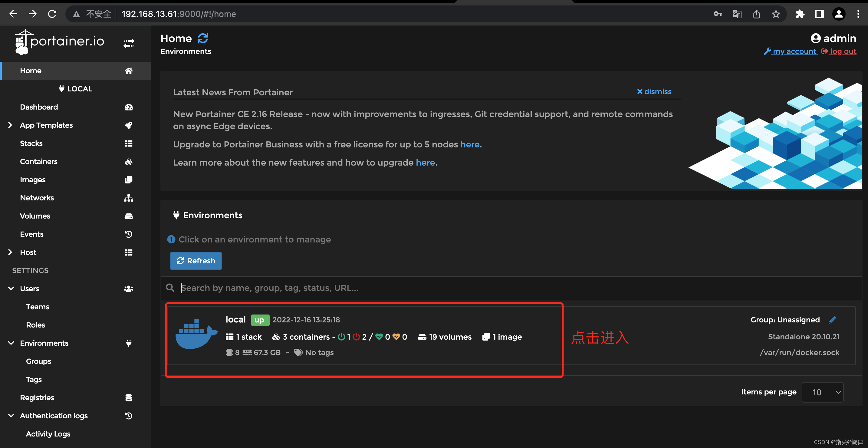Expand the Host sidebar section
Image resolution: width=868 pixels, height=448 pixels.
10,252
